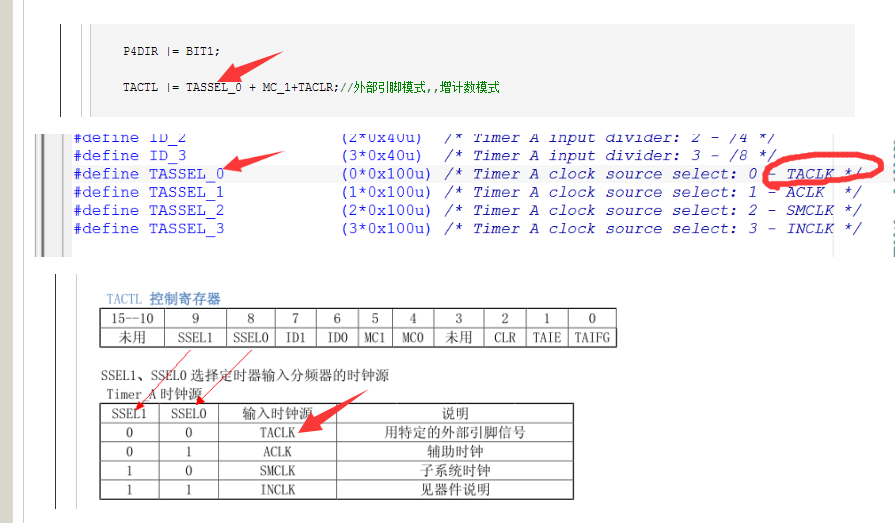Click the '说明' column header
This screenshot has width=895, height=523.
(455, 413)
